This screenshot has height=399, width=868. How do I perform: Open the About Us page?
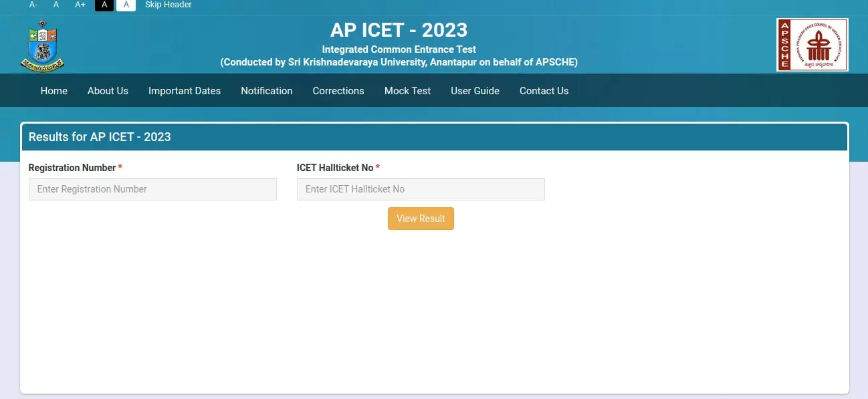point(107,90)
